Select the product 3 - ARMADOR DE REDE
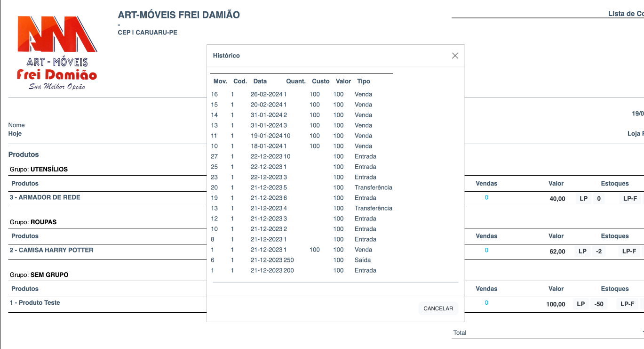The image size is (644, 349). (45, 197)
